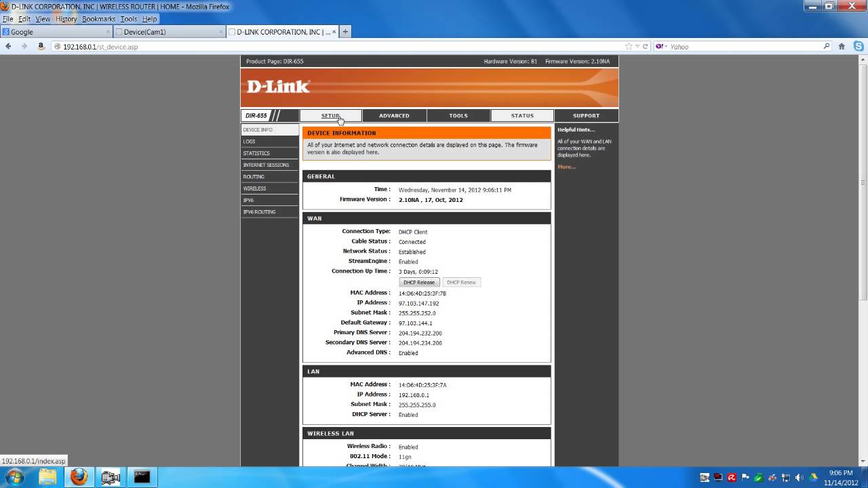Open the volume speaker tray icon
This screenshot has width=868, height=488.
pos(799,478)
